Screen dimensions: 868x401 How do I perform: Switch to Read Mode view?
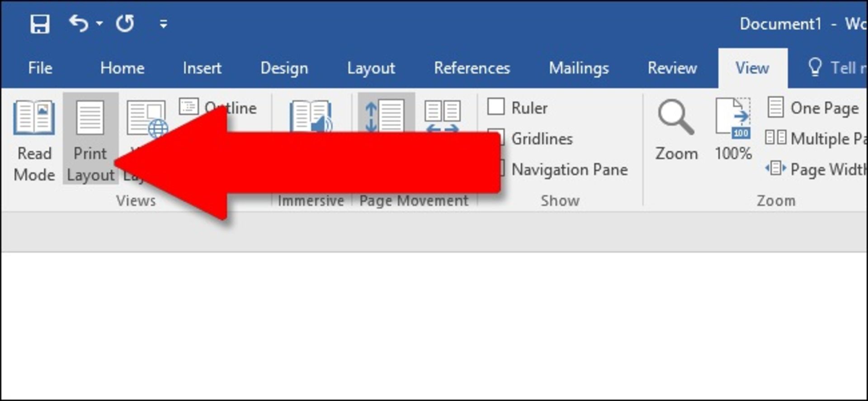tap(34, 140)
